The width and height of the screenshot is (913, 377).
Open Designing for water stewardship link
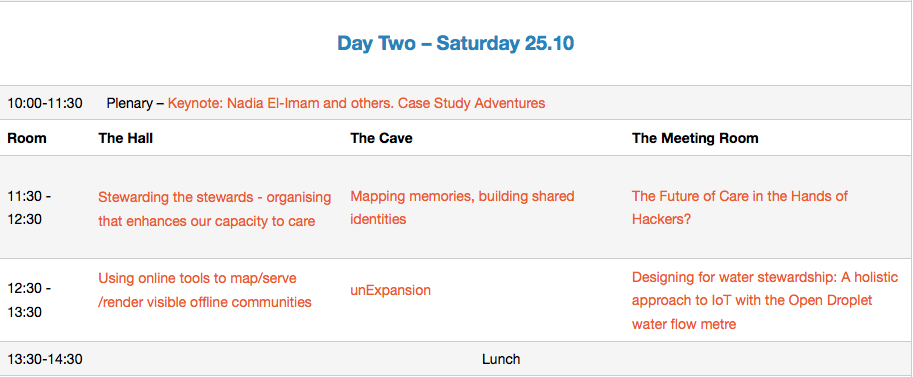coord(765,301)
